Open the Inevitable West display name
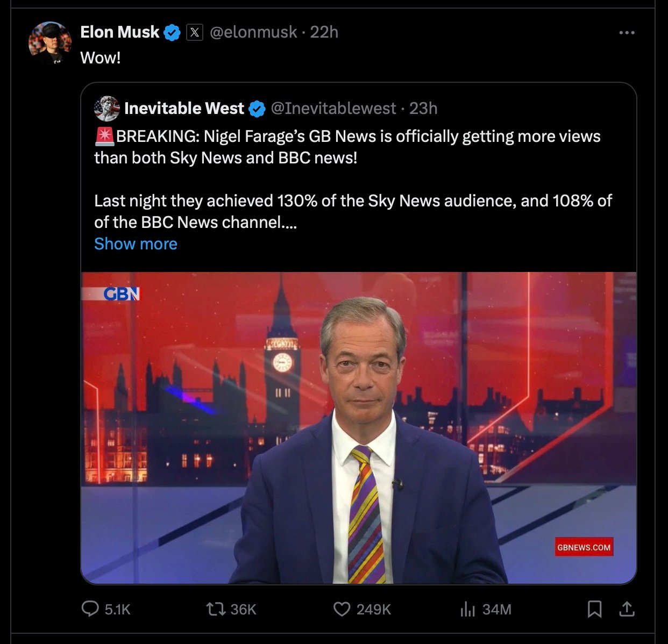The height and width of the screenshot is (644, 668). pyautogui.click(x=184, y=109)
